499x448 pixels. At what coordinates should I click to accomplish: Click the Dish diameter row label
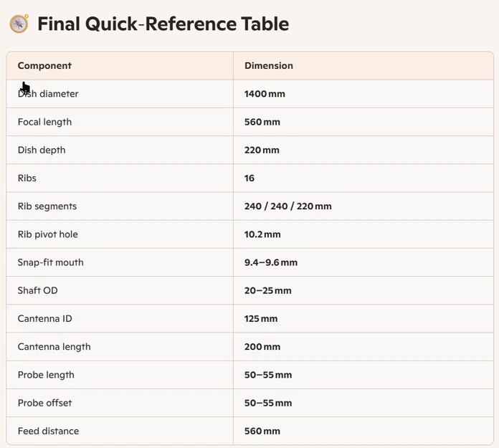pyautogui.click(x=48, y=94)
